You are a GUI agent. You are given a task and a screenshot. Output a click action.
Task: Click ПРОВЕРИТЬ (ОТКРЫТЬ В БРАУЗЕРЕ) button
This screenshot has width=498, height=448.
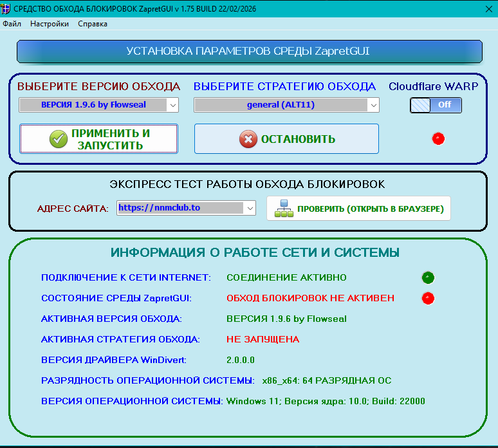tap(358, 209)
